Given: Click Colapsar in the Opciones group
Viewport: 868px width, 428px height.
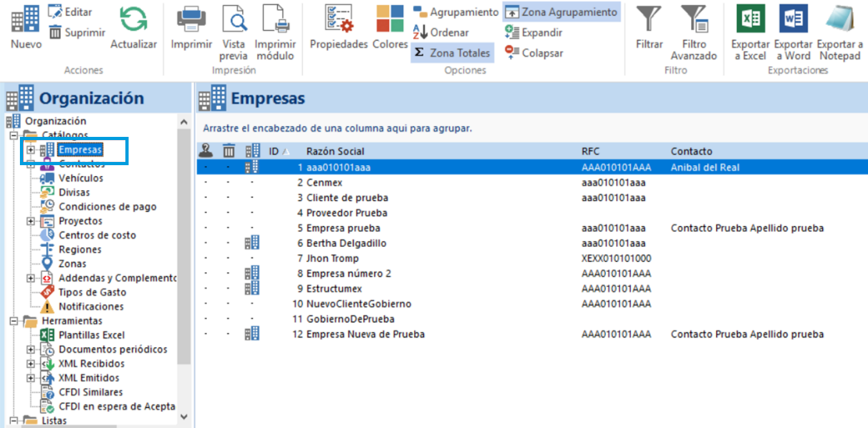Looking at the screenshot, I should [x=534, y=53].
